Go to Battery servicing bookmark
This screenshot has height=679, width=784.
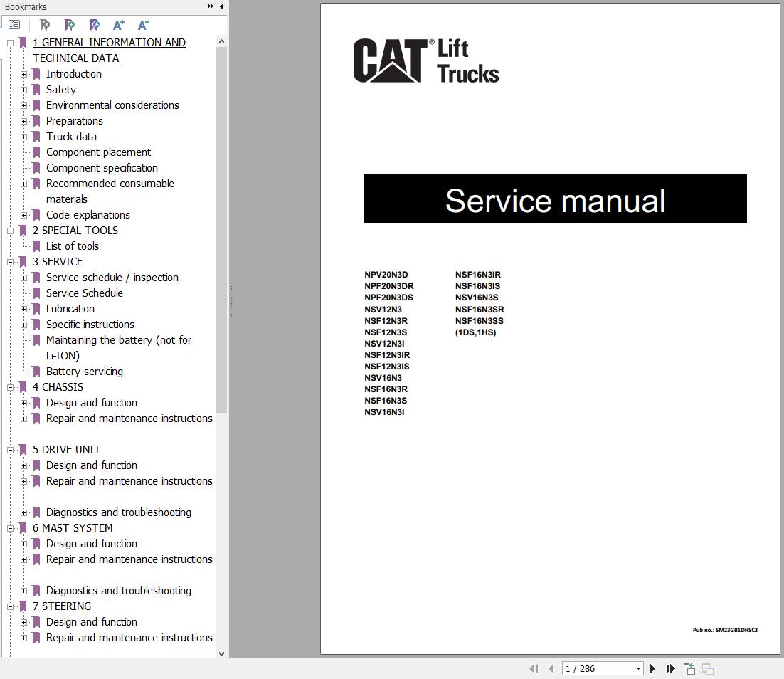point(84,371)
